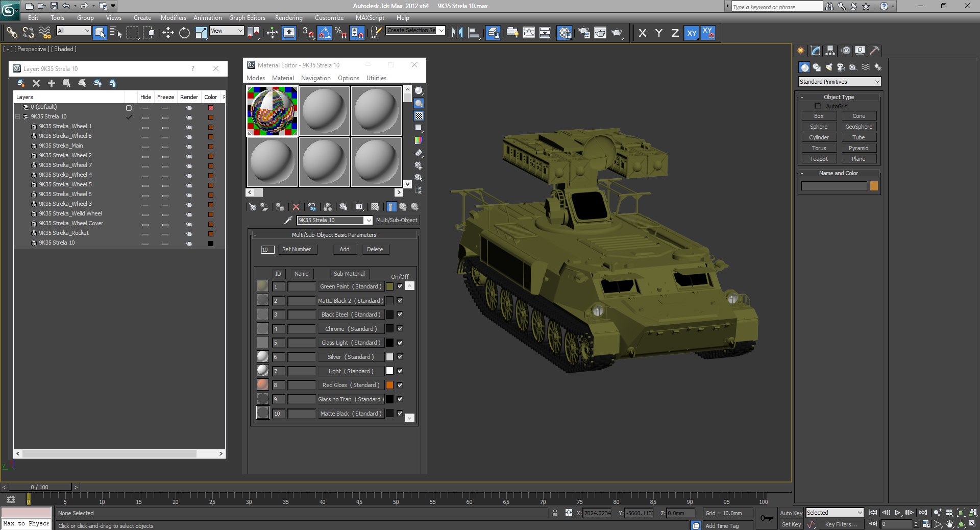Open the 9K35 Strela 10 material name dropdown
980x530 pixels.
368,220
